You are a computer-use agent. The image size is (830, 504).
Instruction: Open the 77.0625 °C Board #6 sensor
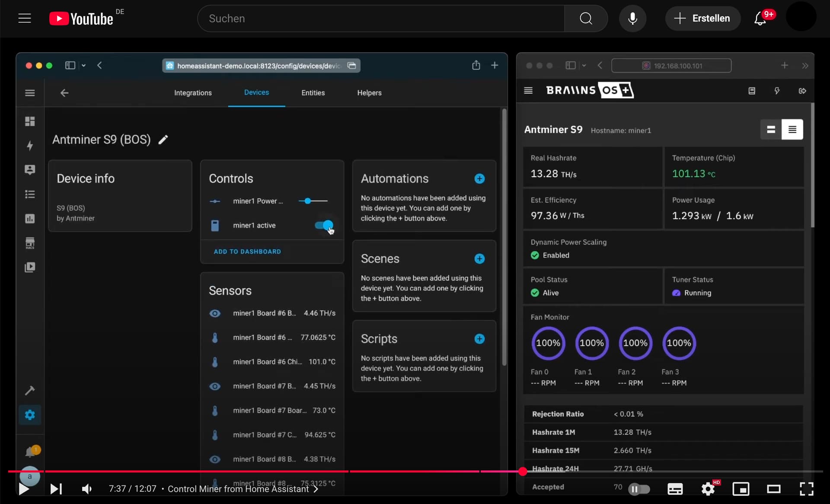coord(272,338)
